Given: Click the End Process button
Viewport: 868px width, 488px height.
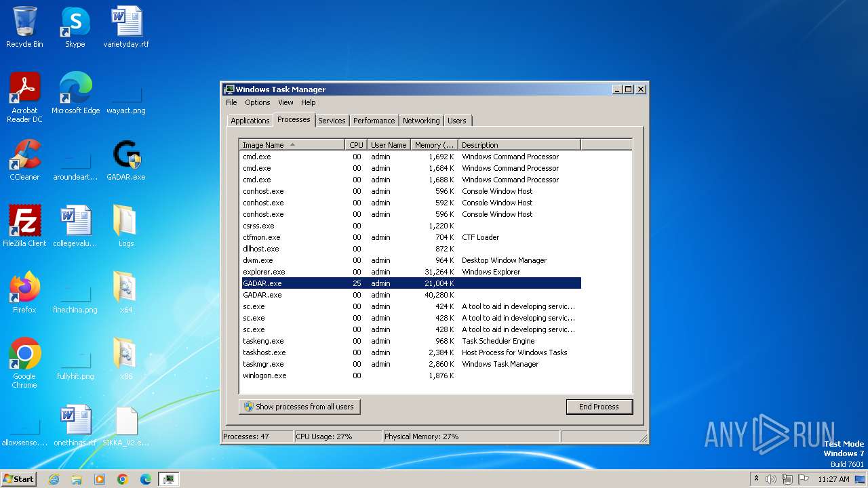Looking at the screenshot, I should [599, 407].
